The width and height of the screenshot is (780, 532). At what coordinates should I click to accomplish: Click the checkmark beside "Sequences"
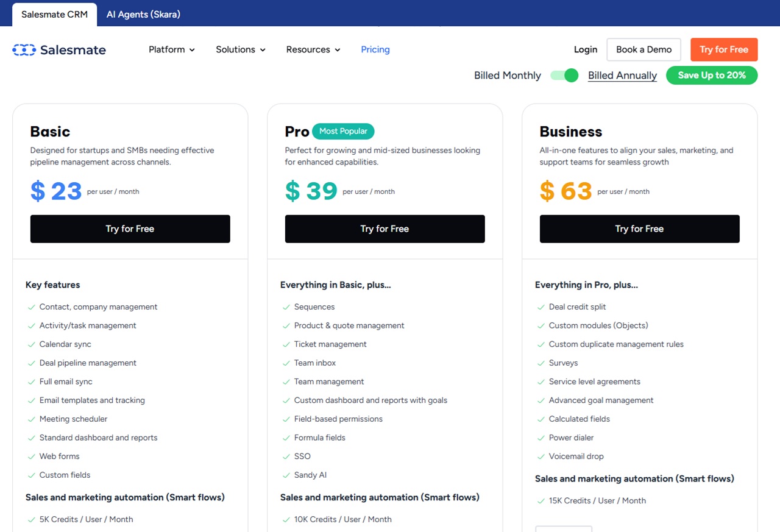point(286,307)
